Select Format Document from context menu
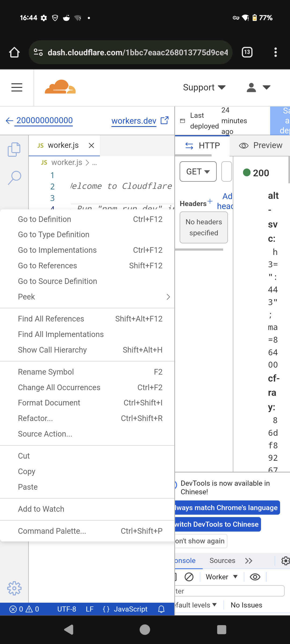Viewport: 290px width, 644px height. coord(49,403)
